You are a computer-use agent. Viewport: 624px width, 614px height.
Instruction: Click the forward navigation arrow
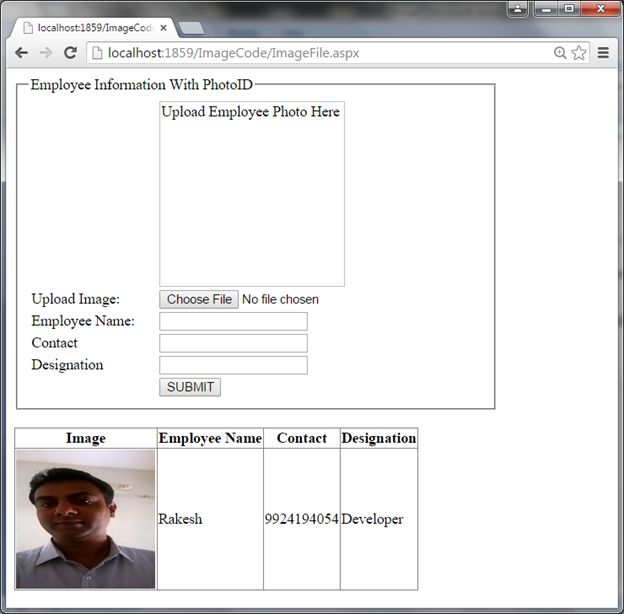46,53
